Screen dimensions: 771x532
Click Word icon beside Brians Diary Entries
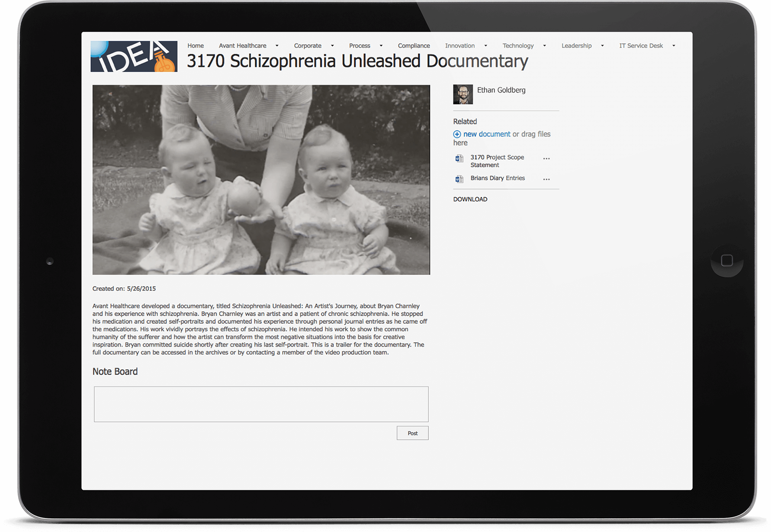(x=459, y=179)
